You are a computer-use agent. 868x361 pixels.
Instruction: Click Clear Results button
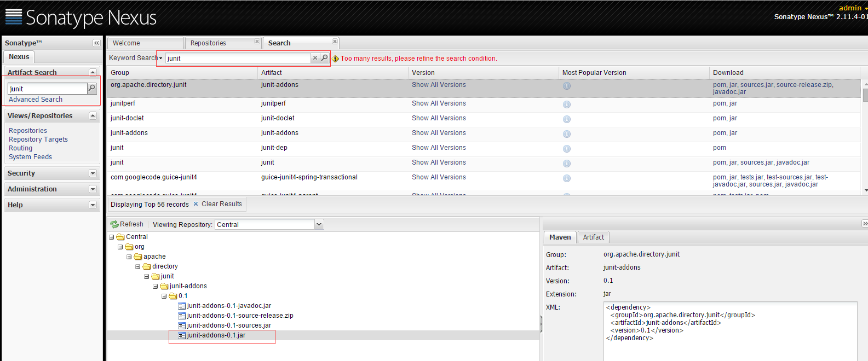217,204
